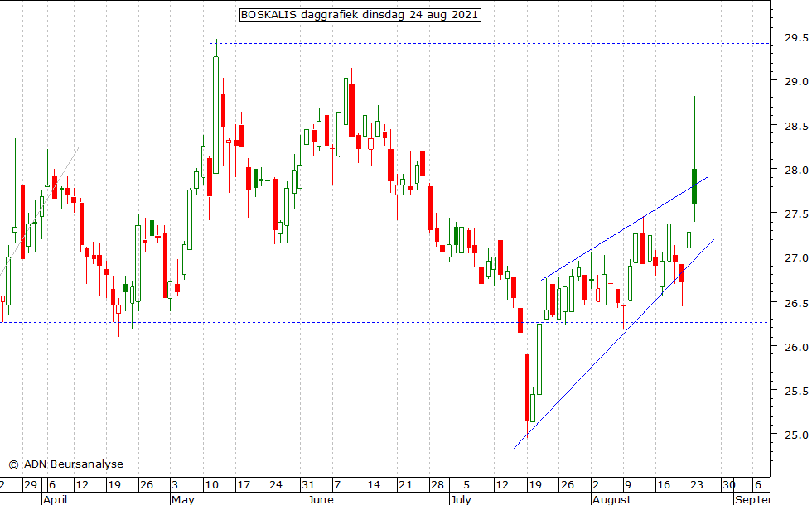
Task: Click the date label 24 on time axis
Action: (x=276, y=485)
